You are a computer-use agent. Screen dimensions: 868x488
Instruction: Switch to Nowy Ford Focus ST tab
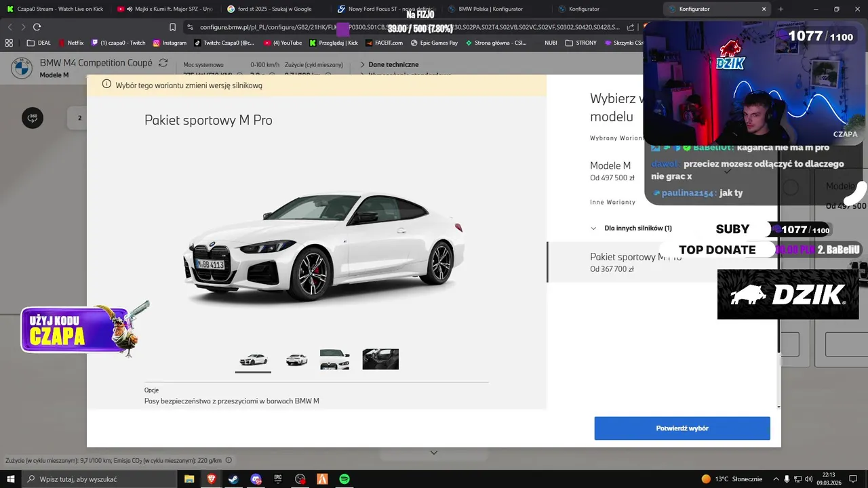tap(384, 9)
